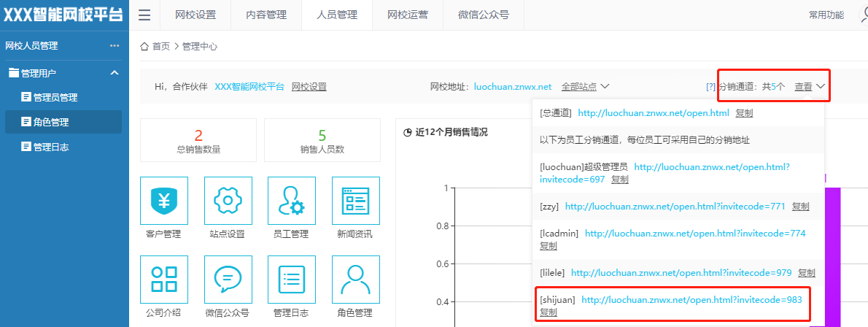868x327 pixels.
Task: Expand the 全部站点 dropdown
Action: click(585, 87)
